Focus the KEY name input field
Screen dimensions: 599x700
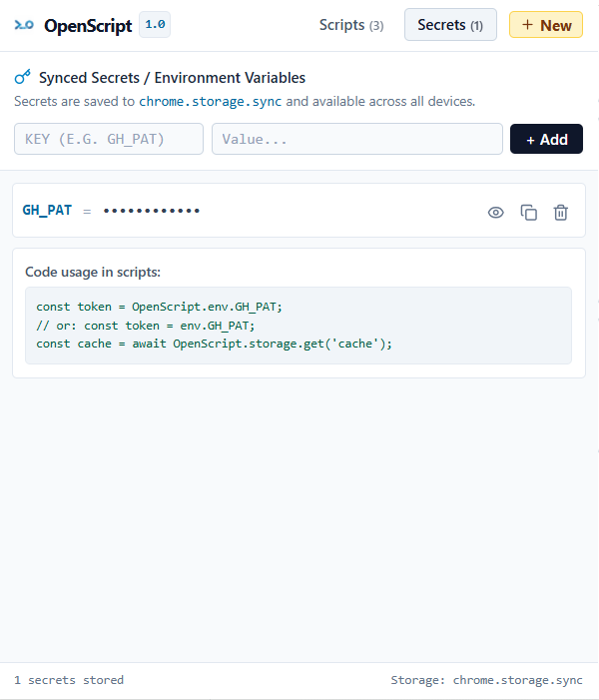[x=109, y=139]
